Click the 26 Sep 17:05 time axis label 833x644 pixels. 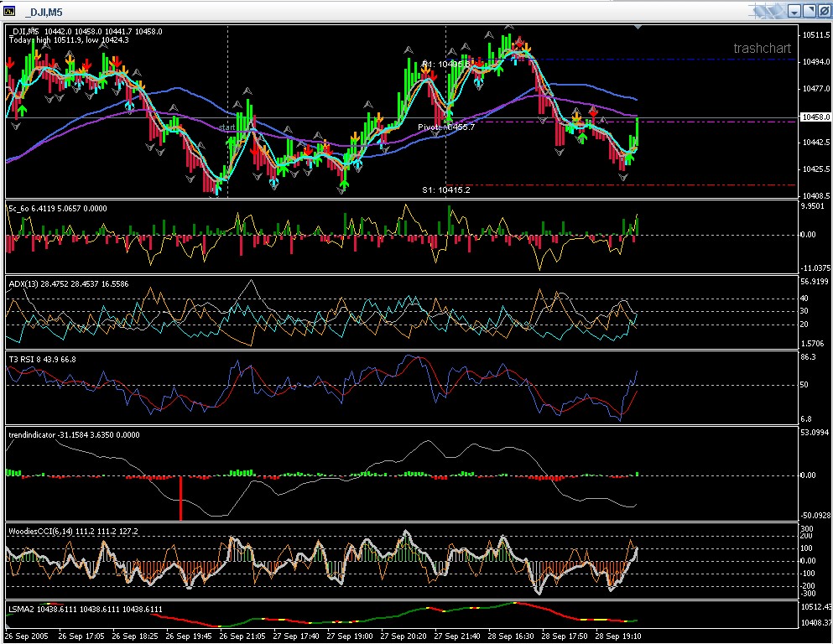click(81, 636)
